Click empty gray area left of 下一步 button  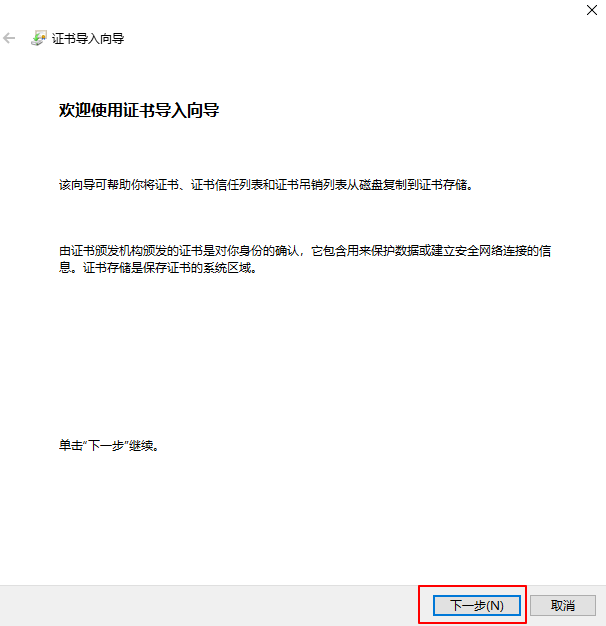pos(200,605)
